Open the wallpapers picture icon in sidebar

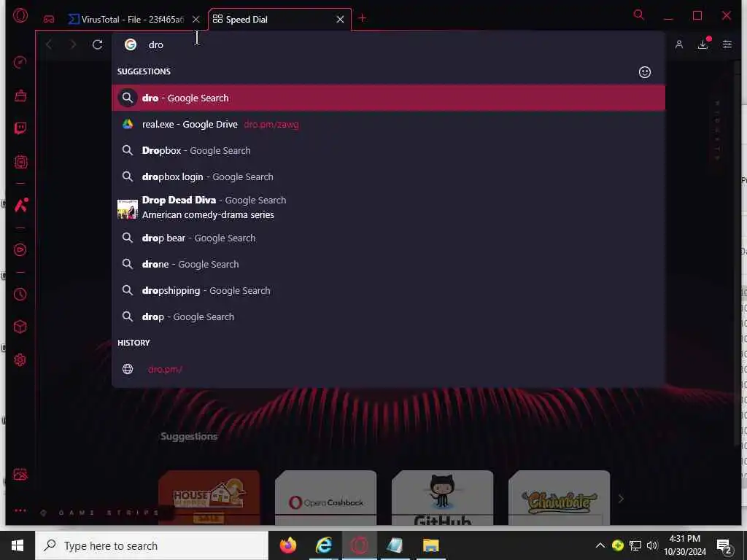[x=20, y=474]
